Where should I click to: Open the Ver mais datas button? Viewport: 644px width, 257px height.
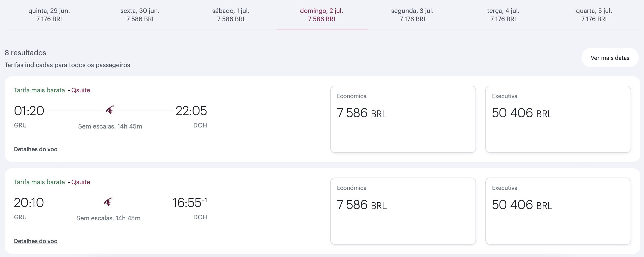pyautogui.click(x=610, y=58)
